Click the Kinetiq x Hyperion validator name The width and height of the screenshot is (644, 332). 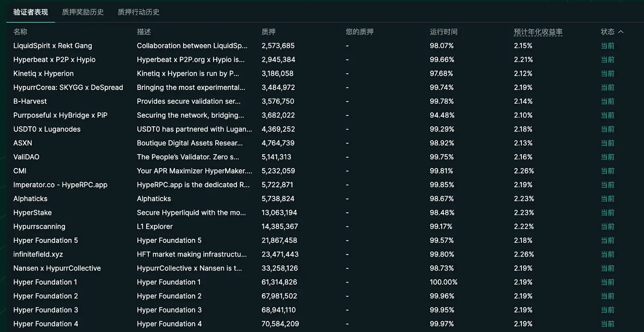(x=43, y=74)
